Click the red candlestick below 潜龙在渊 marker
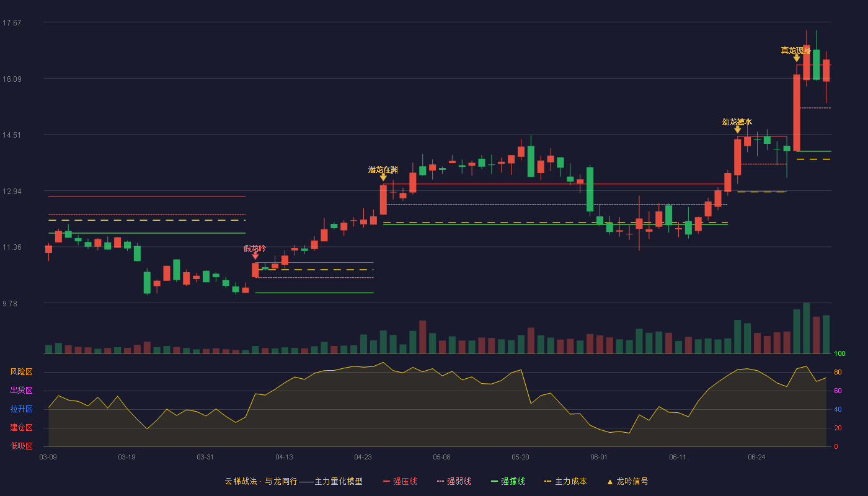The width and height of the screenshot is (868, 496). point(383,200)
